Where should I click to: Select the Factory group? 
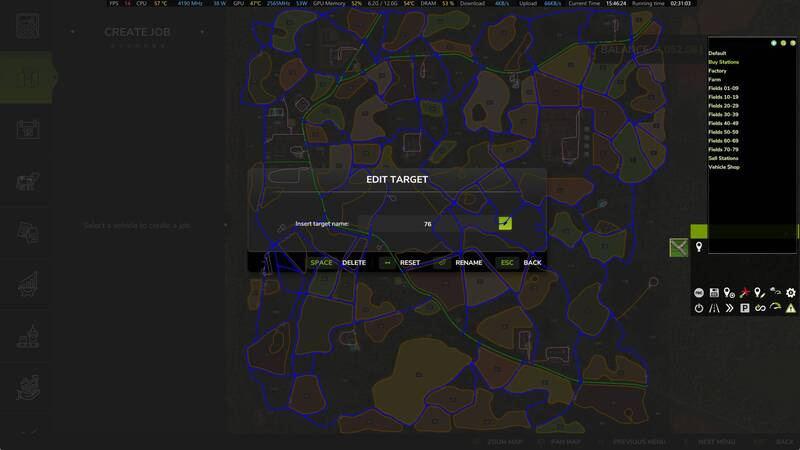[717, 70]
